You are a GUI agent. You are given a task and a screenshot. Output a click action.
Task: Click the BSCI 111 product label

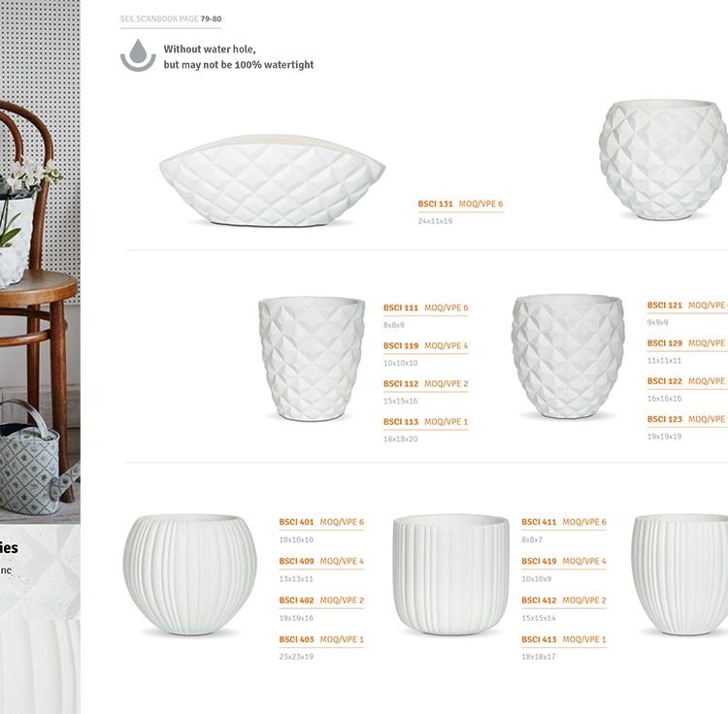click(x=401, y=308)
